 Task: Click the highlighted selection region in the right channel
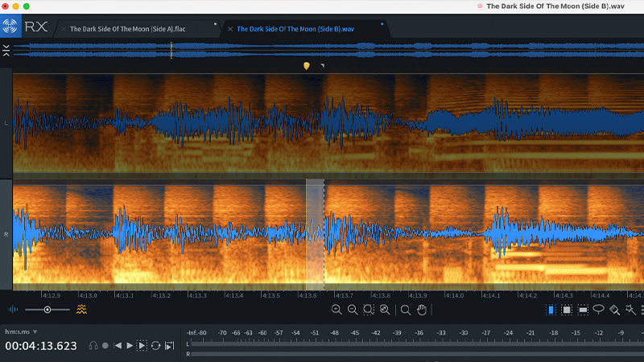(315, 234)
